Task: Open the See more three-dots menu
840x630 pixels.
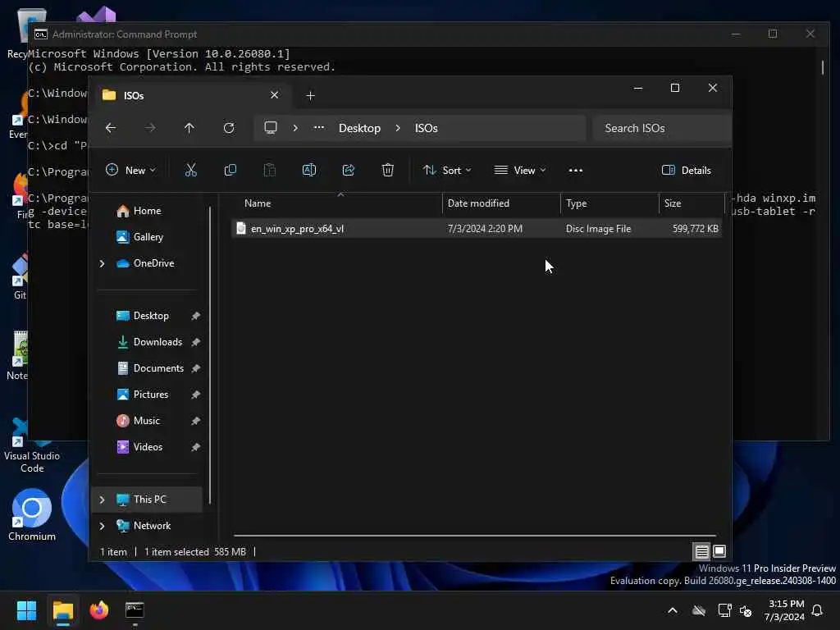Action: coord(575,171)
